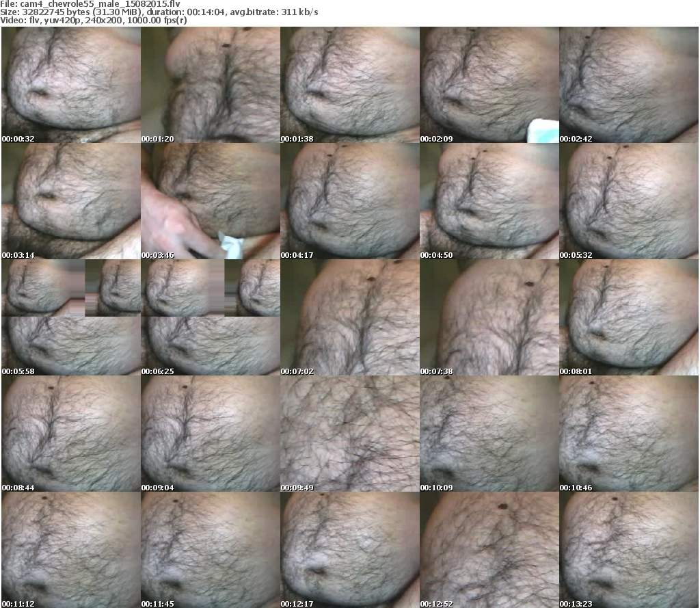Choose the thumbnail at 00:04:17

tap(349, 201)
